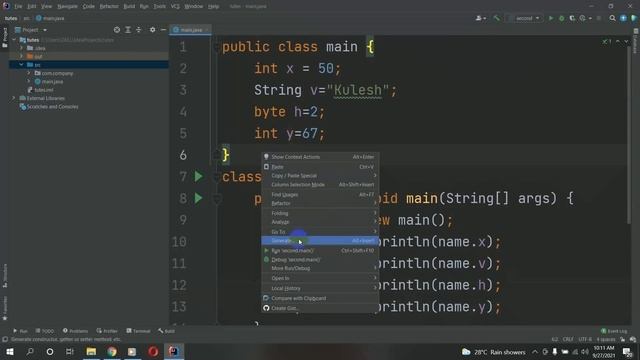The height and width of the screenshot is (360, 640).
Task: Click the Opera icon in taskbar
Action: [x=153, y=351]
